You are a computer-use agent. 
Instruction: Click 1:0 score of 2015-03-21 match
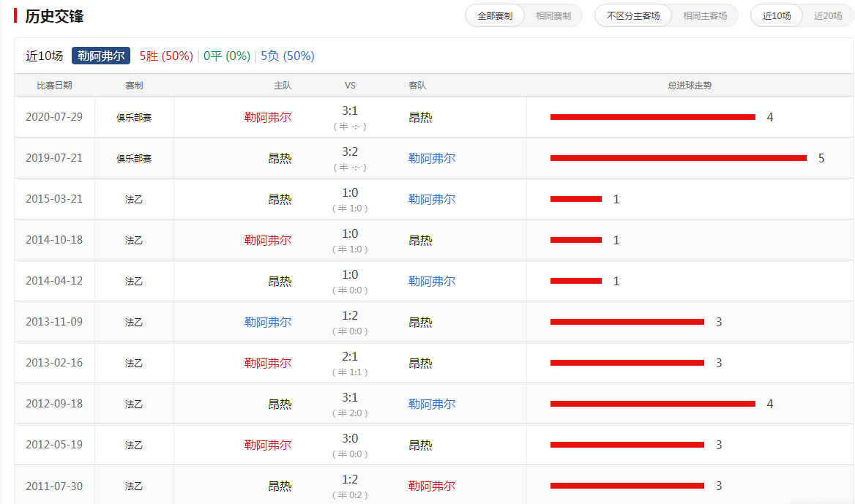click(350, 192)
